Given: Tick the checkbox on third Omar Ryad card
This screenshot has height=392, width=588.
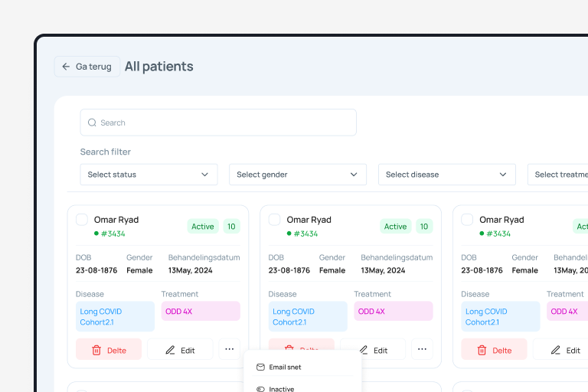Looking at the screenshot, I should [468, 220].
